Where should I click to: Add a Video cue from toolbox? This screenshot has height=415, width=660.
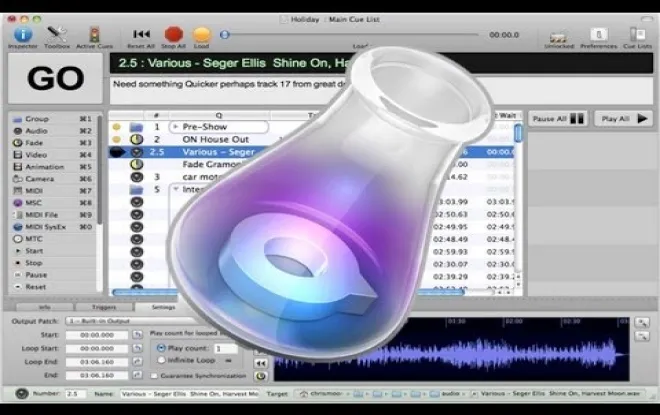tap(52, 155)
